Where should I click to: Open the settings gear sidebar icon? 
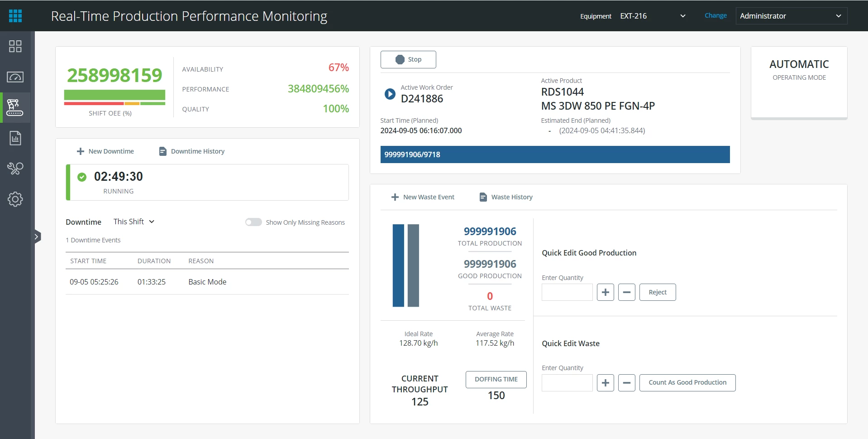point(15,199)
